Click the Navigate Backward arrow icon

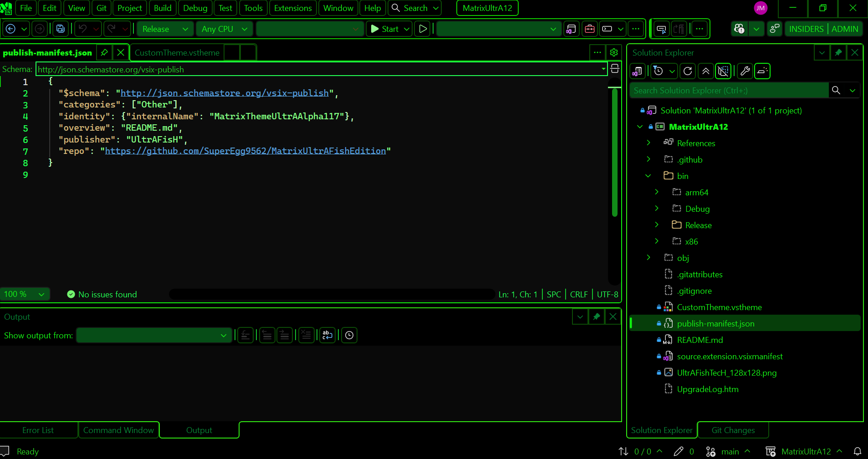(x=11, y=29)
